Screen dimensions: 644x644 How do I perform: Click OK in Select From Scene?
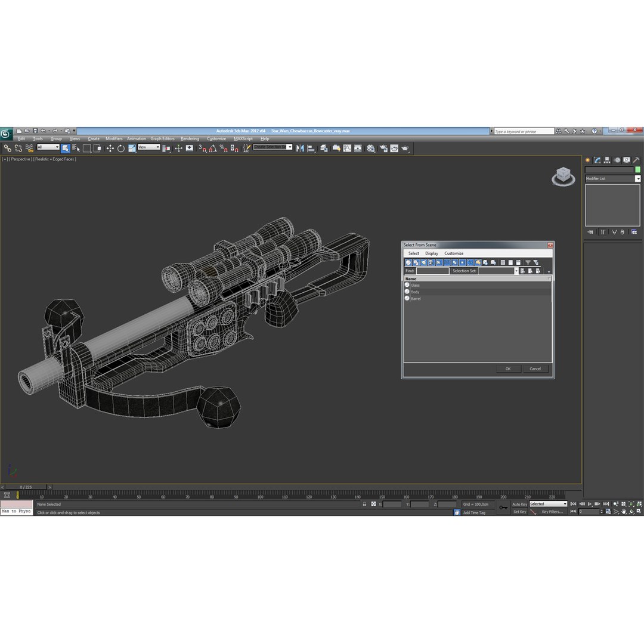(508, 369)
